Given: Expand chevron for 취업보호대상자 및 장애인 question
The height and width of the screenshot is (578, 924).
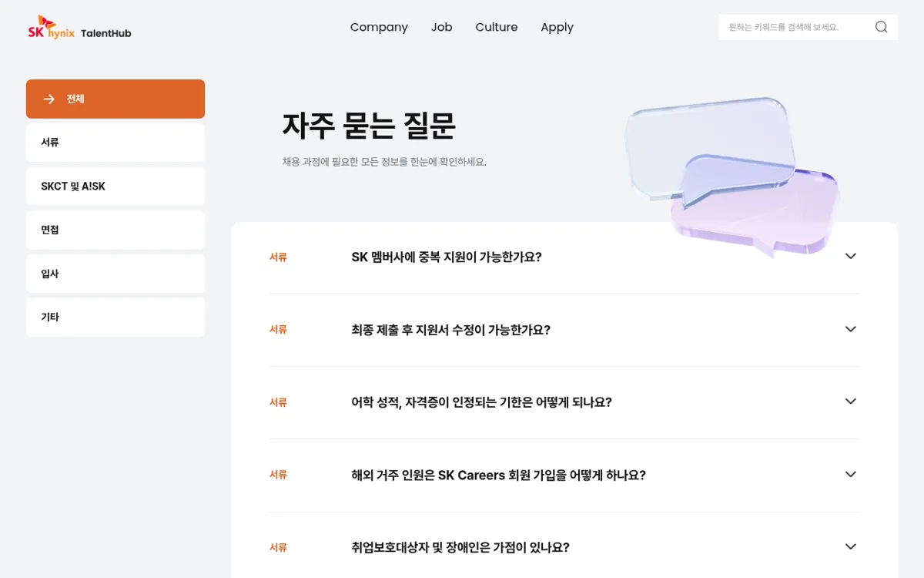Looking at the screenshot, I should [851, 547].
